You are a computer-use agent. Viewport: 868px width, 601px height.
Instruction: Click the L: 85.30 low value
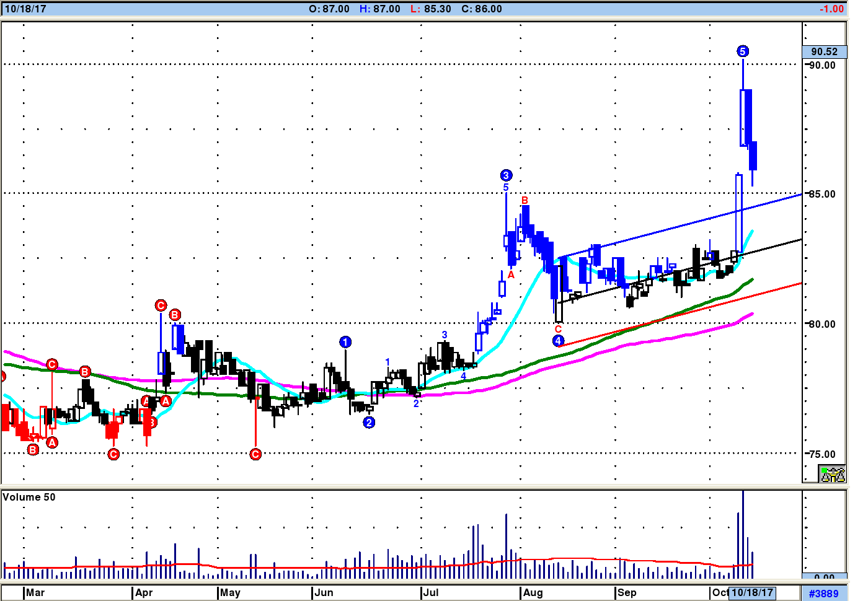(431, 9)
